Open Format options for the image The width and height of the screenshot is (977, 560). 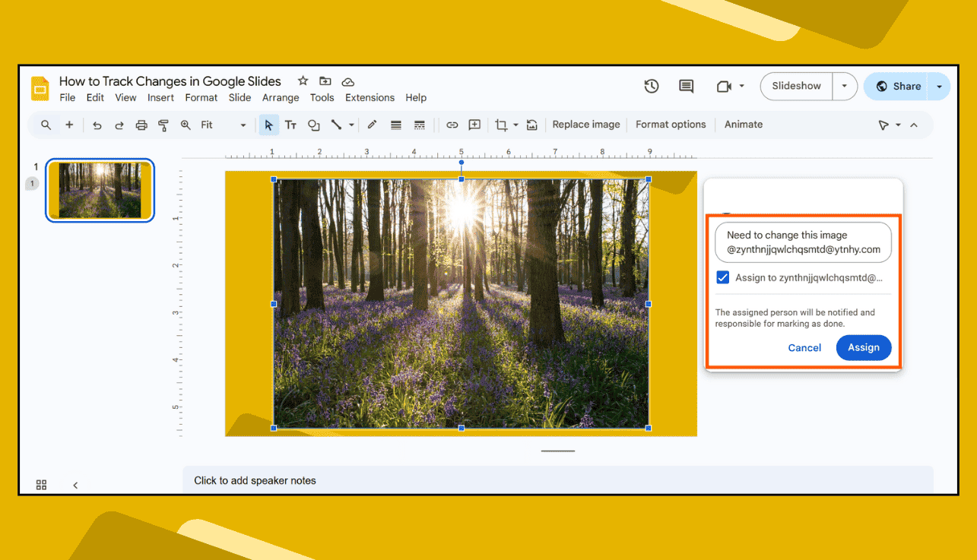pyautogui.click(x=671, y=124)
